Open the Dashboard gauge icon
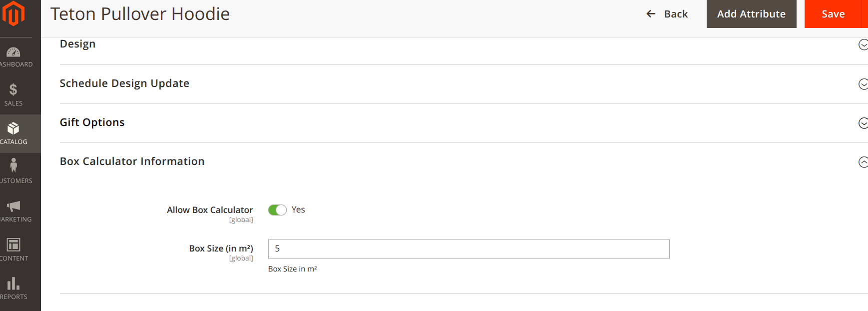The image size is (868, 311). [x=13, y=52]
